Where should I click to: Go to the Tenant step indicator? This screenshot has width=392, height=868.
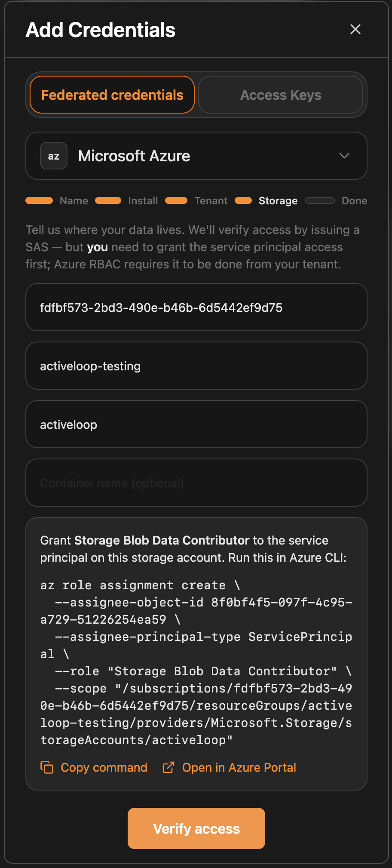coord(196,200)
